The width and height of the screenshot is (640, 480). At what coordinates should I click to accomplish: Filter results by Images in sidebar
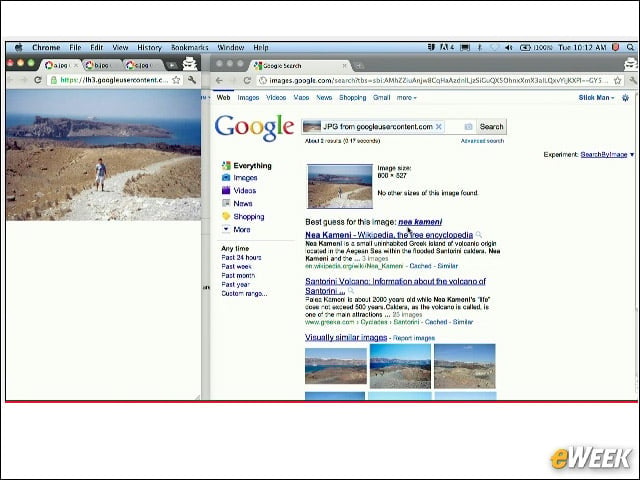tap(245, 178)
